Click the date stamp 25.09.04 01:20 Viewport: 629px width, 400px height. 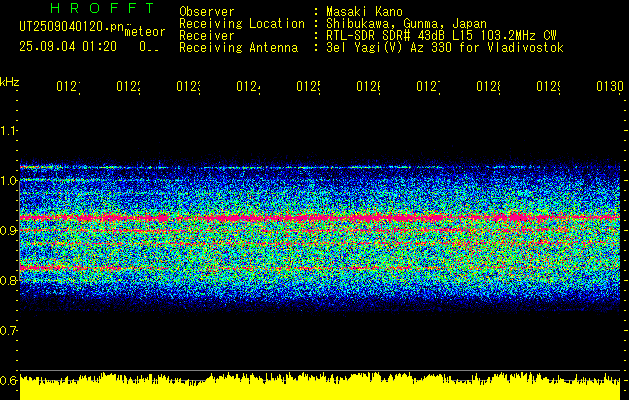click(x=68, y=47)
